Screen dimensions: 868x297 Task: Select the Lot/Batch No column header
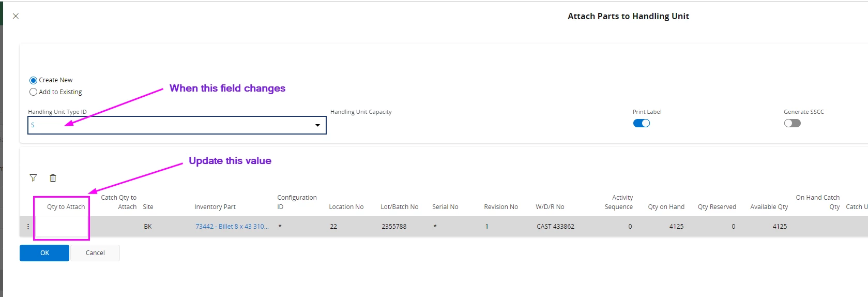[400, 207]
